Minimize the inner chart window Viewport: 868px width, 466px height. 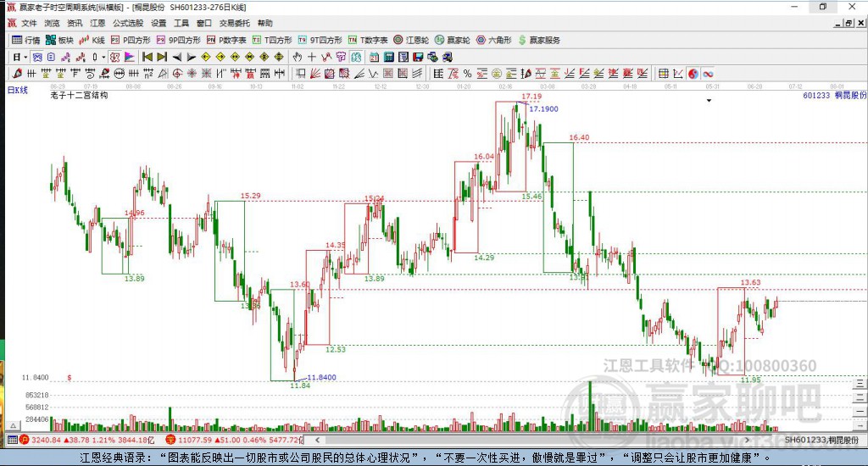click(838, 23)
